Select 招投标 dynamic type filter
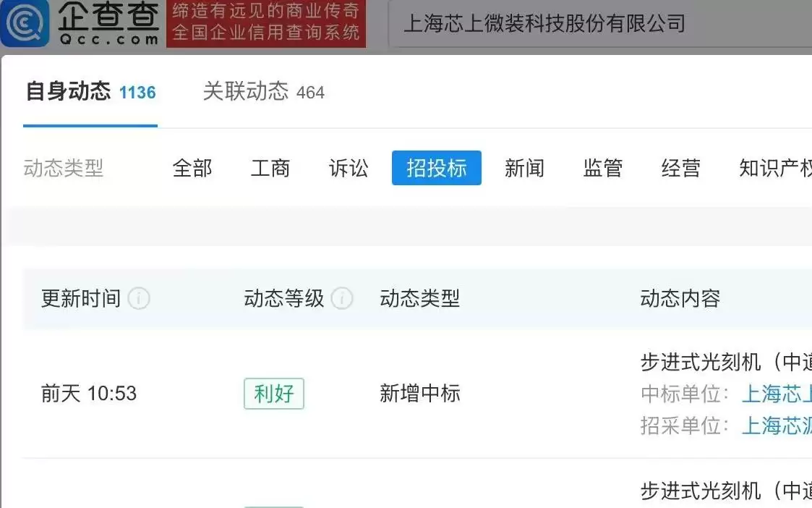This screenshot has width=812, height=508. click(437, 168)
